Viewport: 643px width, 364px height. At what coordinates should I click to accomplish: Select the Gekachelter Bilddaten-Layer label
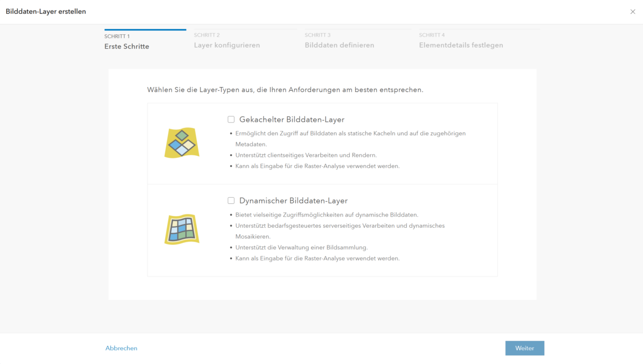click(292, 119)
